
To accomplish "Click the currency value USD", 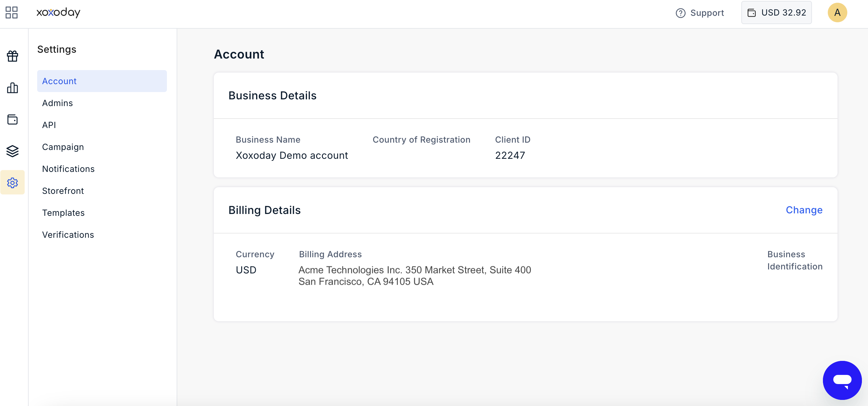I will click(x=246, y=270).
